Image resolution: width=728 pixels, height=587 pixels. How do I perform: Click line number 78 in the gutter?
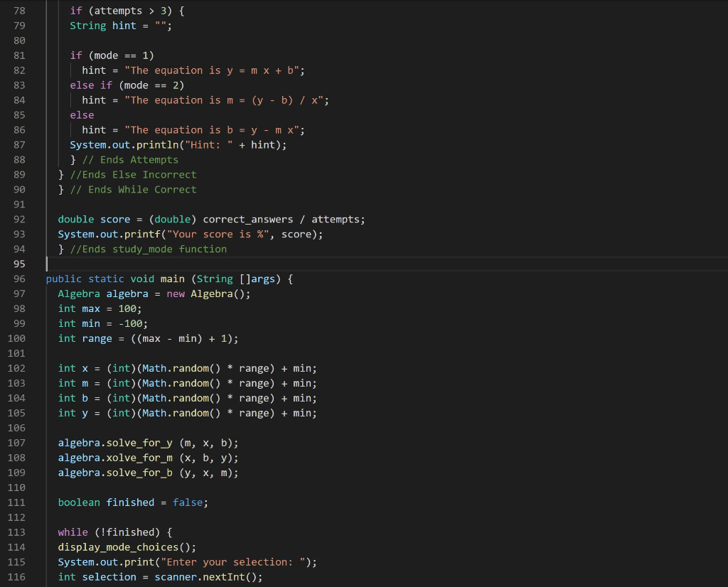coord(19,11)
